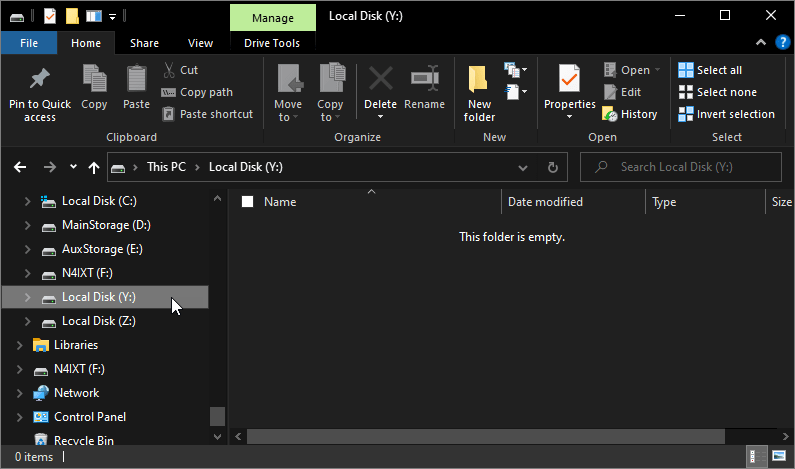Expand the Libraries tree node
This screenshot has height=469, width=795.
tap(19, 345)
